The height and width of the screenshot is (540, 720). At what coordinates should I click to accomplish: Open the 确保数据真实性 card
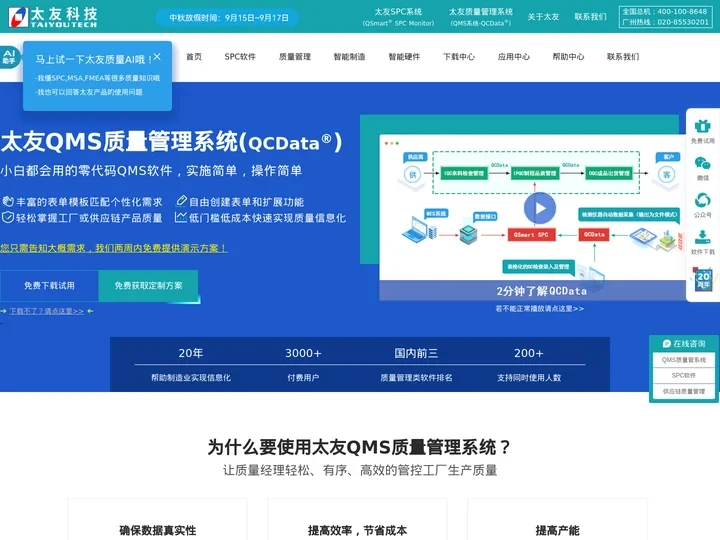click(158, 519)
